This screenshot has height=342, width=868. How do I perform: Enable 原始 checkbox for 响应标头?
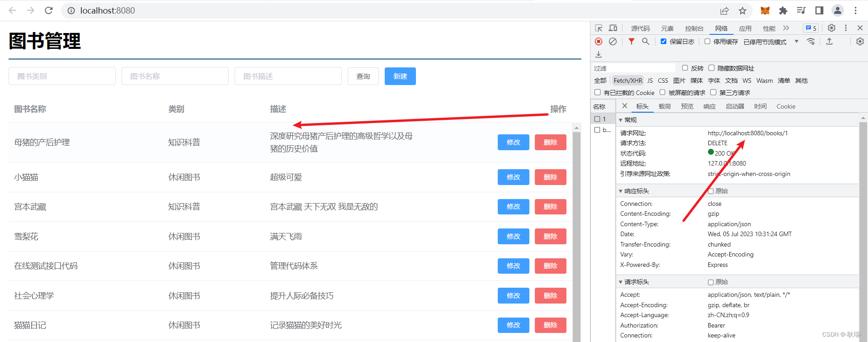click(711, 191)
